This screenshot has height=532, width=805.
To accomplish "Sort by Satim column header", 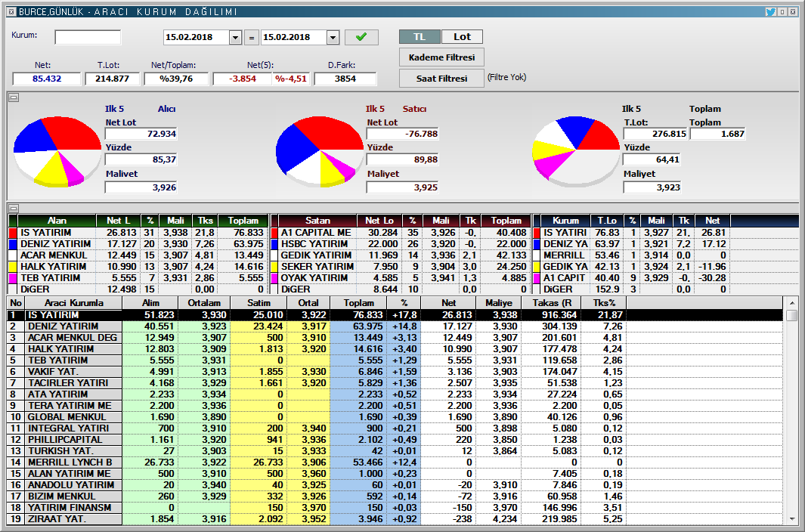I will click(259, 303).
